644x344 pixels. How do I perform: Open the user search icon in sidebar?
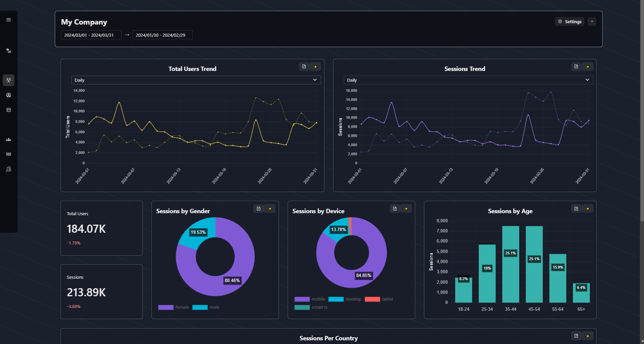click(x=9, y=169)
